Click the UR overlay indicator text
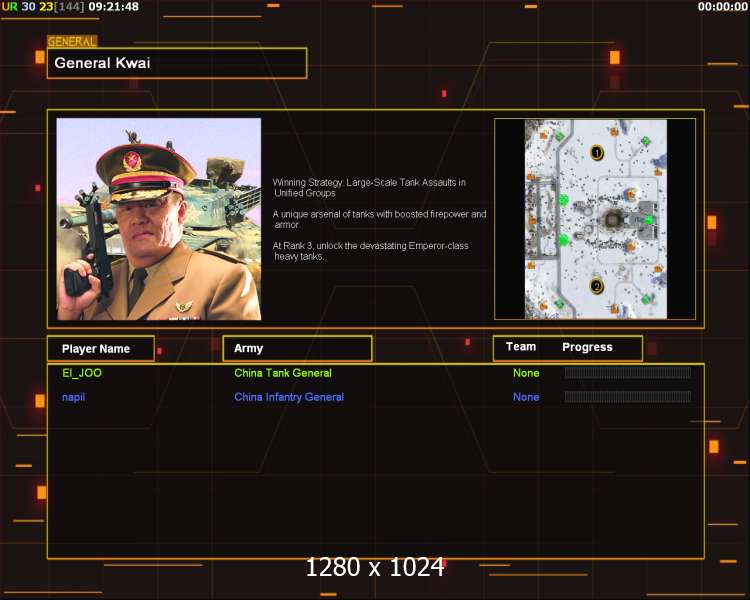The width and height of the screenshot is (750, 600). pos(10,7)
